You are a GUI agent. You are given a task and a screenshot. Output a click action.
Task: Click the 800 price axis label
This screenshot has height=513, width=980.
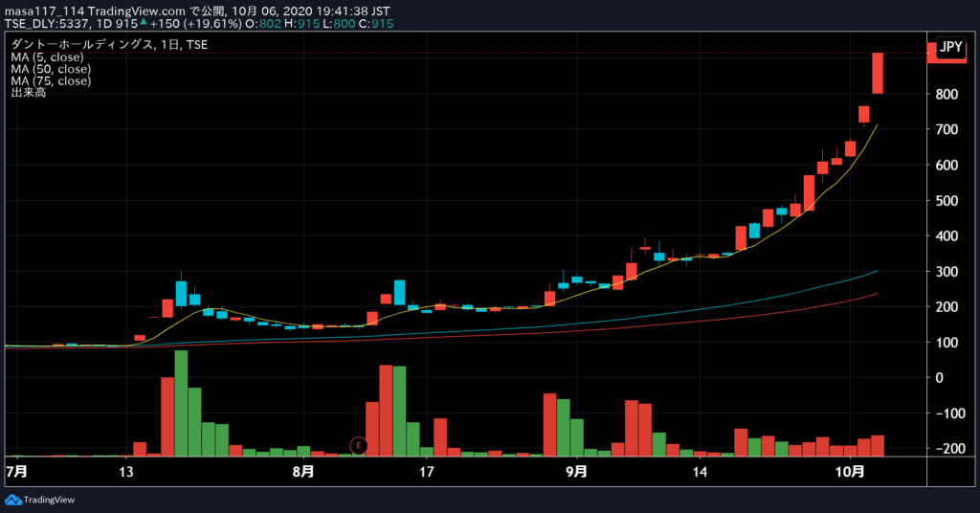pyautogui.click(x=947, y=95)
